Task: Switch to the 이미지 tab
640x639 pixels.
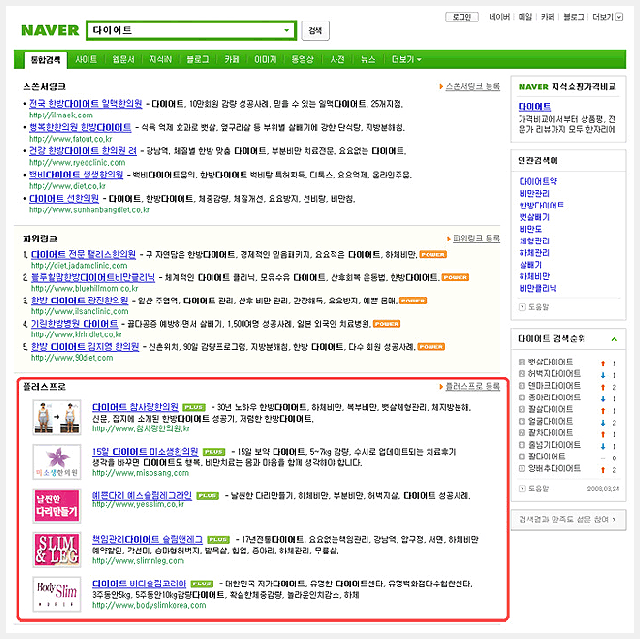Action: pyautogui.click(x=265, y=60)
